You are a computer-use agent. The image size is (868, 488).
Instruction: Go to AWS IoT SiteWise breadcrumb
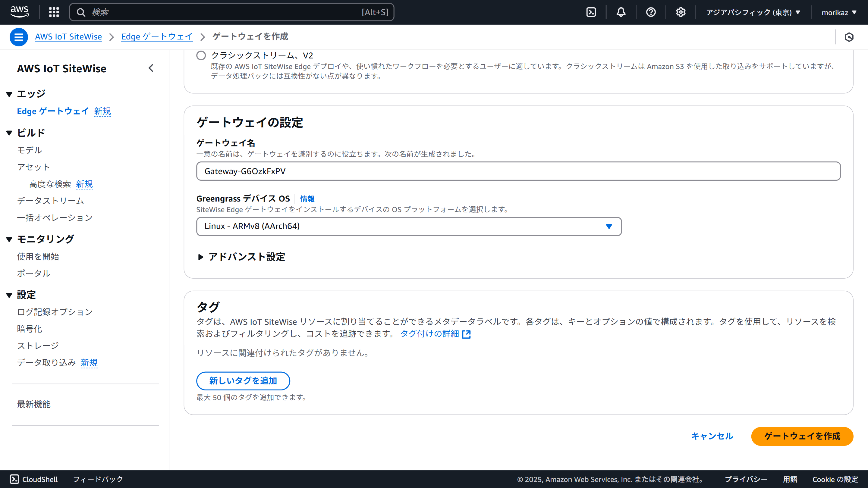coord(68,36)
